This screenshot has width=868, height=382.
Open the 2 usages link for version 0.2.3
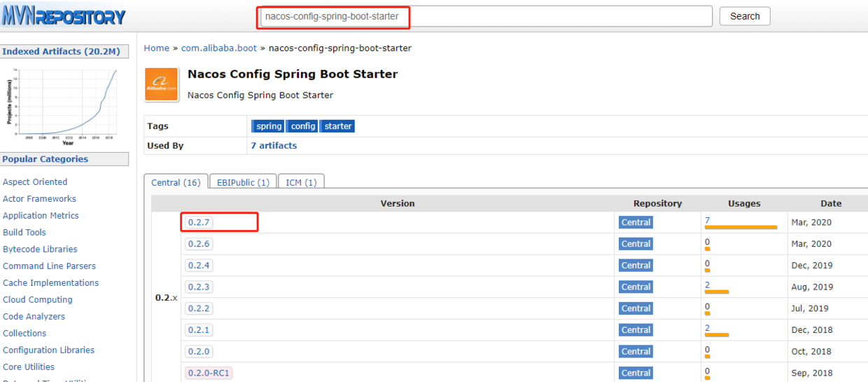(707, 285)
